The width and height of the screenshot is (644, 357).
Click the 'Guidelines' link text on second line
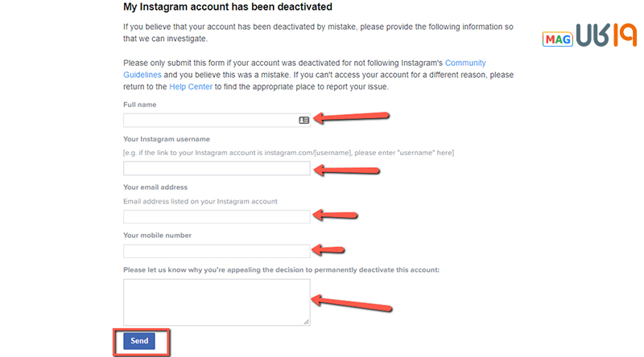tap(142, 75)
